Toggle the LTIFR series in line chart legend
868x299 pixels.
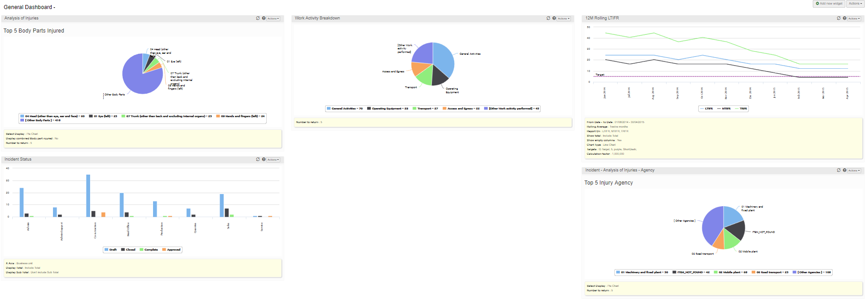click(706, 109)
